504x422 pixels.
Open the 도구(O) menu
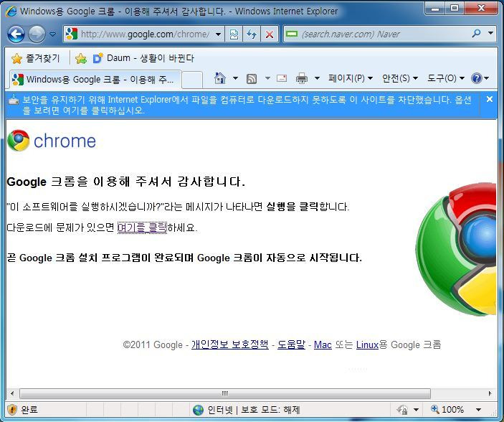(x=445, y=78)
